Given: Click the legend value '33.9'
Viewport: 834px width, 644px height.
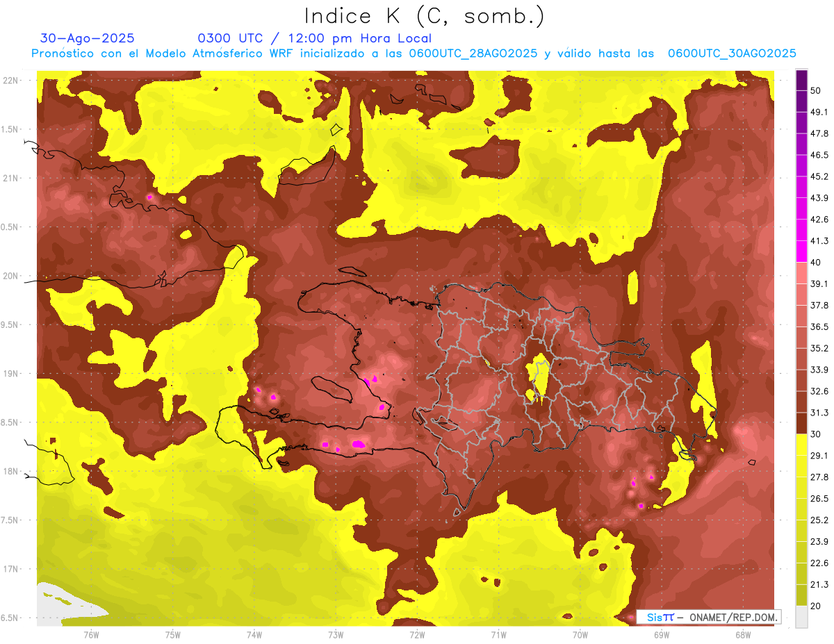Looking at the screenshot, I should [819, 370].
